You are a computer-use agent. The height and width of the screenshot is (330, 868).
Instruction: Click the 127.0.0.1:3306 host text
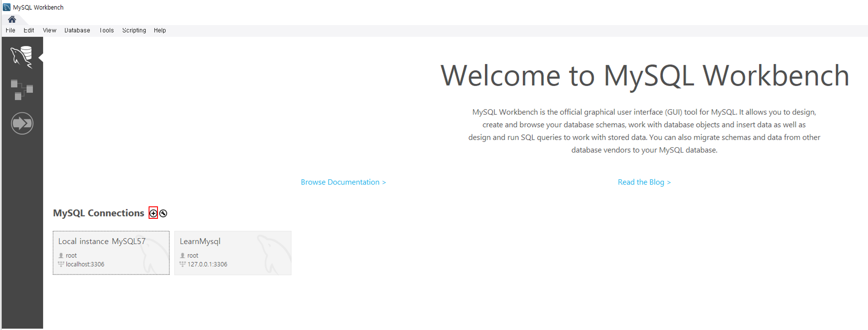(x=207, y=264)
